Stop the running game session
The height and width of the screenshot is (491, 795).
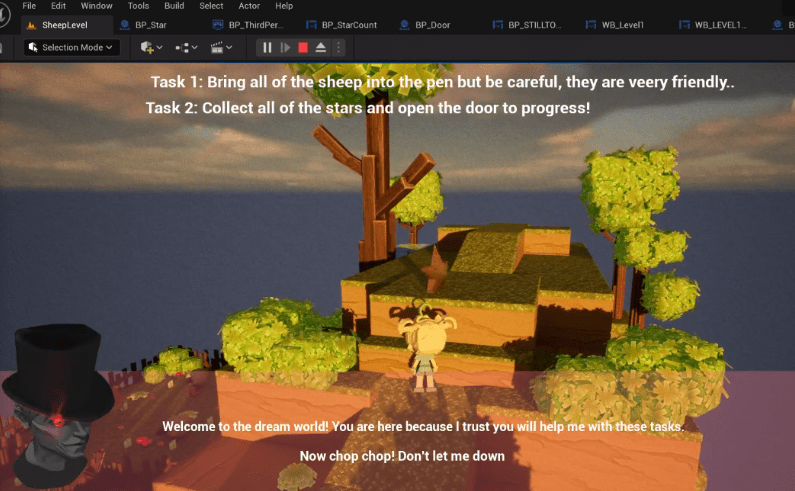click(x=303, y=47)
